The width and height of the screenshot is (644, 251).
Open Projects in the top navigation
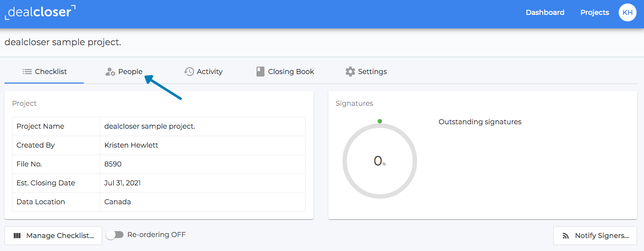click(594, 12)
